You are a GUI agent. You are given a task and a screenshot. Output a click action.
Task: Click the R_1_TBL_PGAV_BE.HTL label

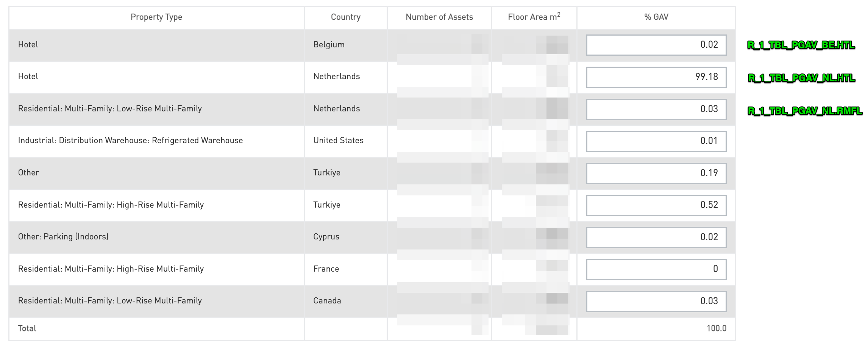point(801,45)
